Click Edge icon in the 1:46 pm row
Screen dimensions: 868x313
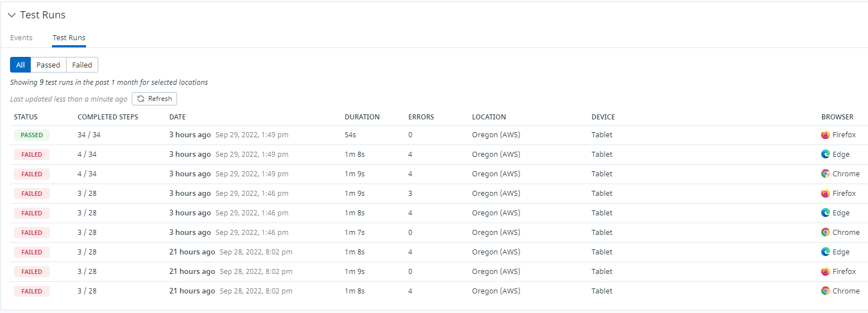[x=826, y=213]
